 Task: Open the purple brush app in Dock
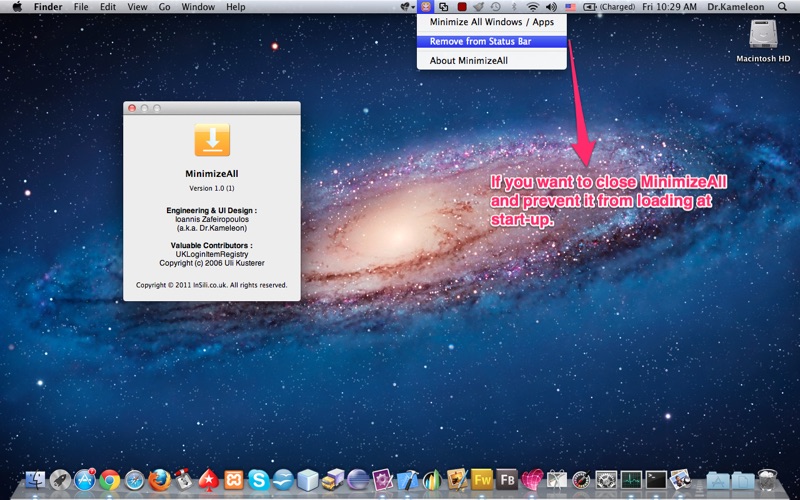point(383,480)
